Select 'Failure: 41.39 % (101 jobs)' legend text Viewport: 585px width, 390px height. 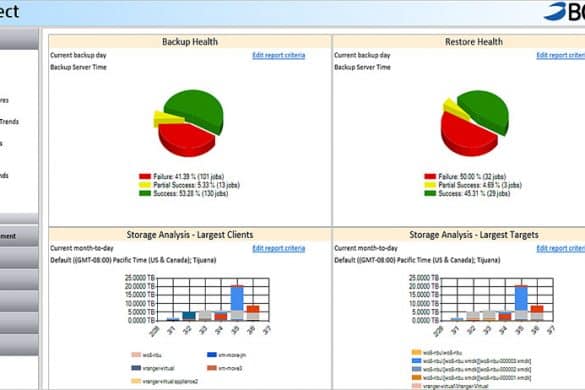(189, 177)
